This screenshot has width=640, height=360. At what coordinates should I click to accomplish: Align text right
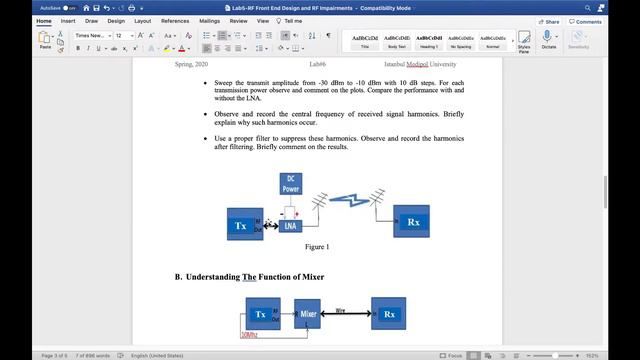point(228,49)
